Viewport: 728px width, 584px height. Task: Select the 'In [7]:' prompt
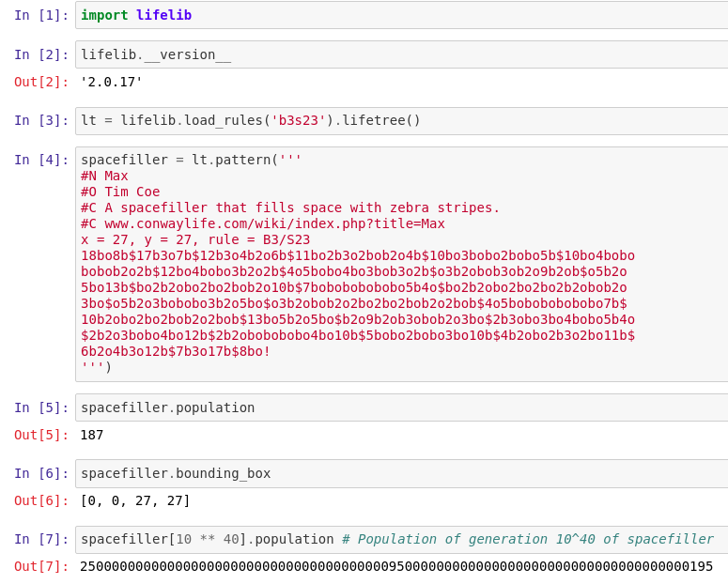41,540
